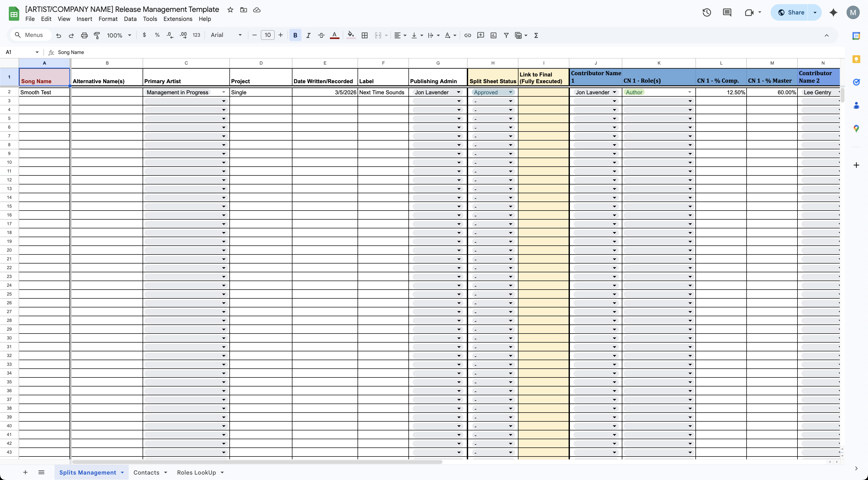Click the functions sigma icon
The width and height of the screenshot is (868, 480).
tap(536, 35)
